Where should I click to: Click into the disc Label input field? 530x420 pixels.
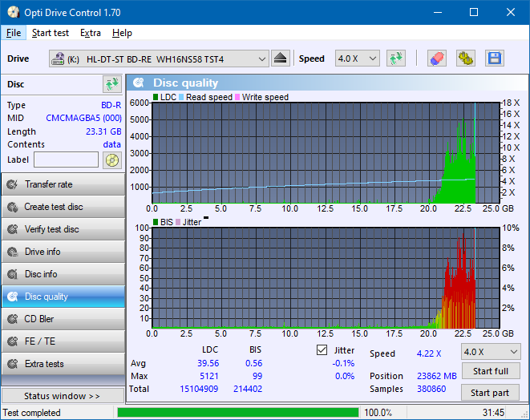pyautogui.click(x=67, y=160)
